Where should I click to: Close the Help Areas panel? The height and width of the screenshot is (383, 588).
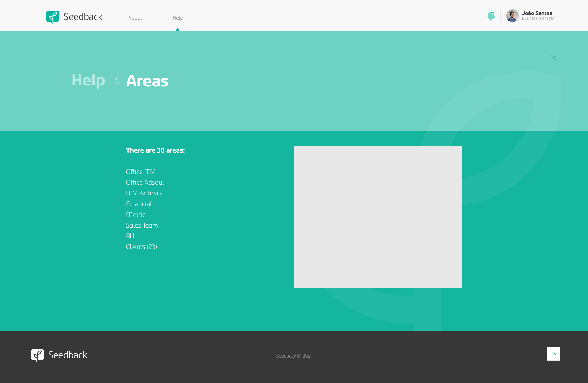click(553, 58)
